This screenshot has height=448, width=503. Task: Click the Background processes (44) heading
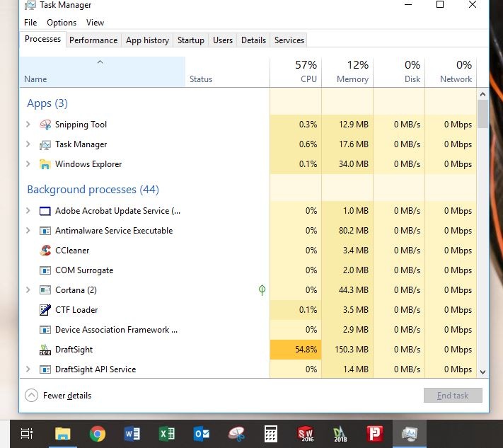pyautogui.click(x=93, y=190)
